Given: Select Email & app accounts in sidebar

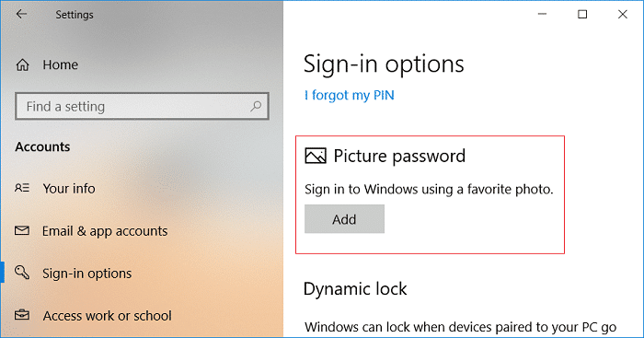Looking at the screenshot, I should (x=105, y=231).
